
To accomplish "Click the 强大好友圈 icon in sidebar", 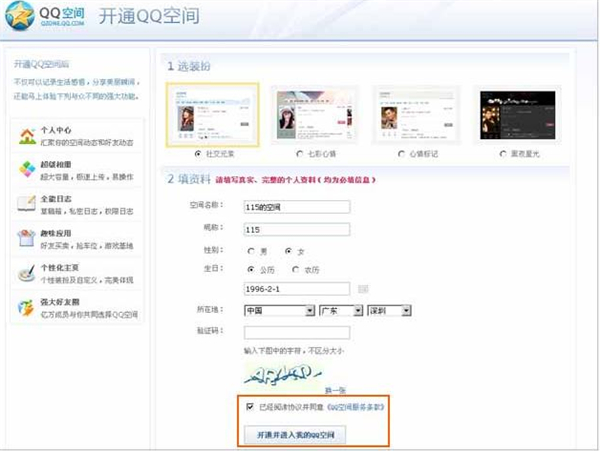I will [x=26, y=308].
